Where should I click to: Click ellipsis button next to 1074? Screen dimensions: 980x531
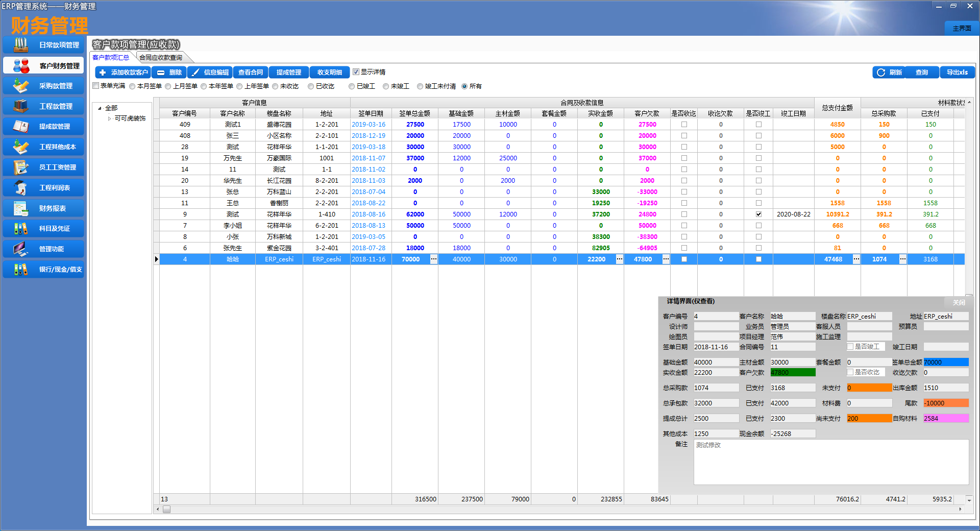(x=902, y=259)
